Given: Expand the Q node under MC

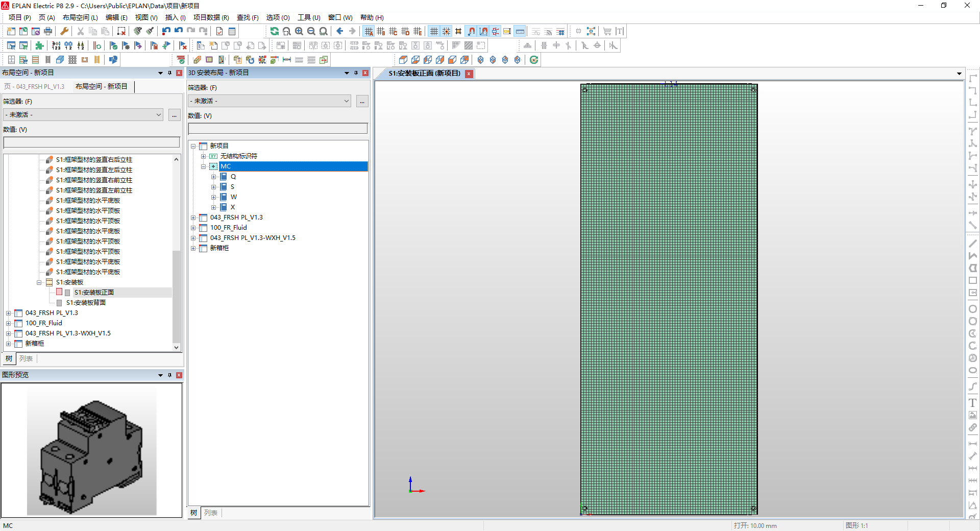Looking at the screenshot, I should click(x=214, y=176).
